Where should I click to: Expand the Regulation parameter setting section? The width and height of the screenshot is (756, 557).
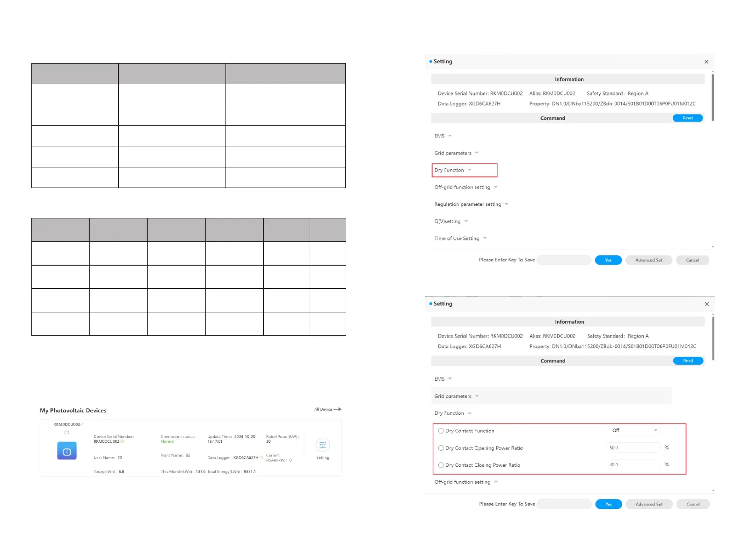coord(471,204)
